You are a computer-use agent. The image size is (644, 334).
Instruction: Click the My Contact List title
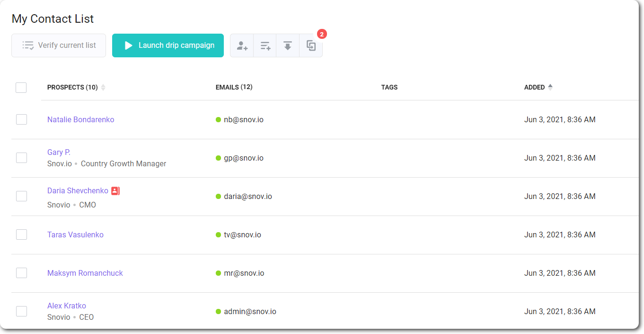point(52,18)
